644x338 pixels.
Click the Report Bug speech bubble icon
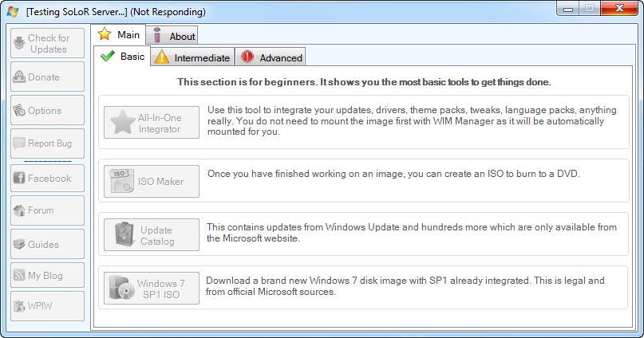pos(19,143)
